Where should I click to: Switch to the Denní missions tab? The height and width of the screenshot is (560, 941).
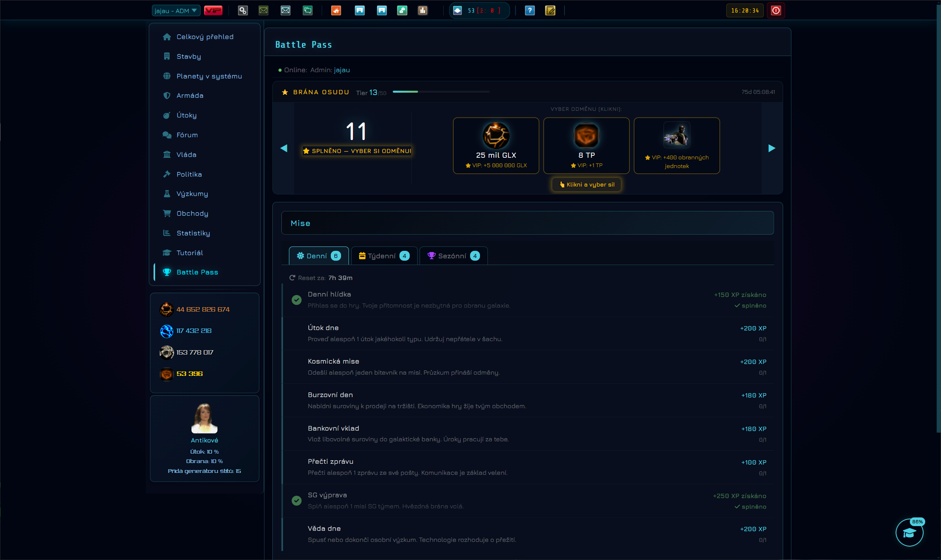point(319,256)
